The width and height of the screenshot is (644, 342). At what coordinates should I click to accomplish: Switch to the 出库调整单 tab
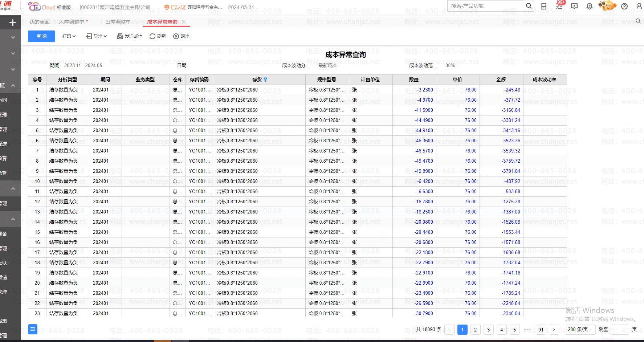click(x=118, y=22)
